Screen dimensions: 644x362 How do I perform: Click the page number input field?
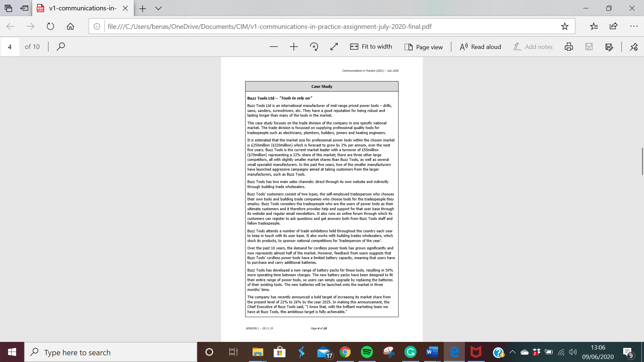[10, 47]
